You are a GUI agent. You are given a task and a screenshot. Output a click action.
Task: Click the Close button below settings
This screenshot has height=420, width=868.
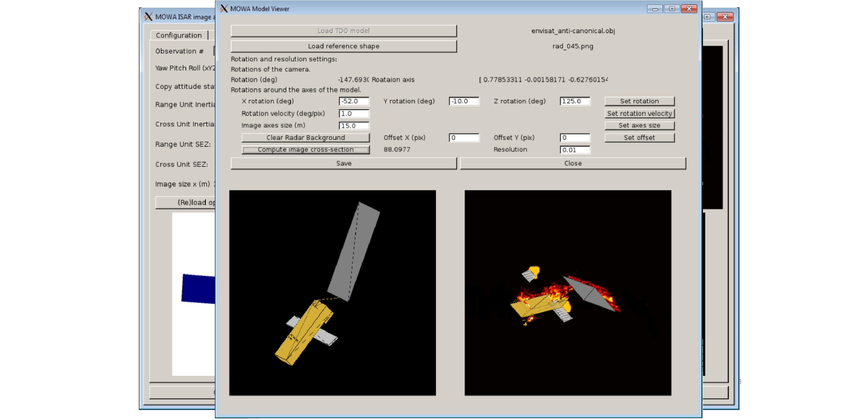[573, 163]
